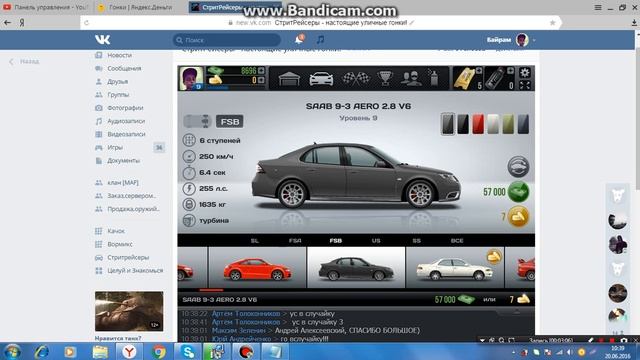Select the white car color swatch

493,124
